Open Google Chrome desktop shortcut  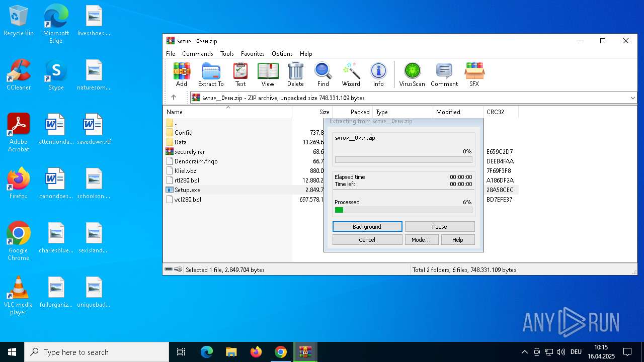[19, 241]
